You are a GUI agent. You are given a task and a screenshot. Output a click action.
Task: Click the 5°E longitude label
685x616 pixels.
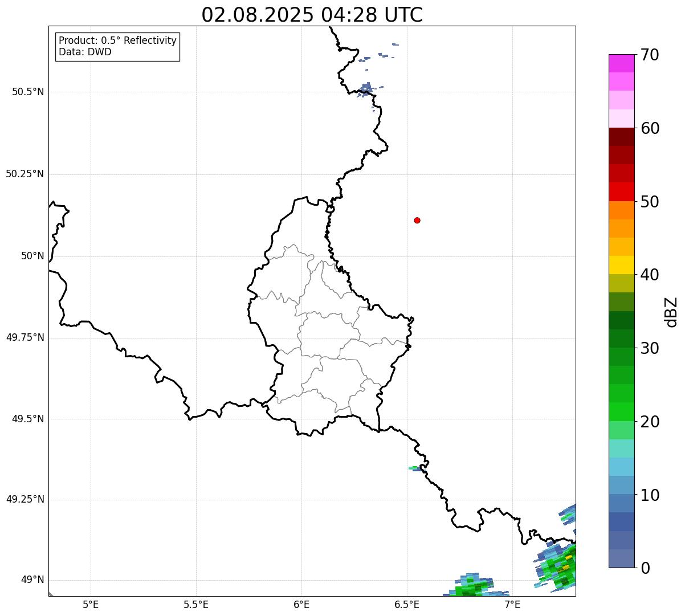click(91, 604)
